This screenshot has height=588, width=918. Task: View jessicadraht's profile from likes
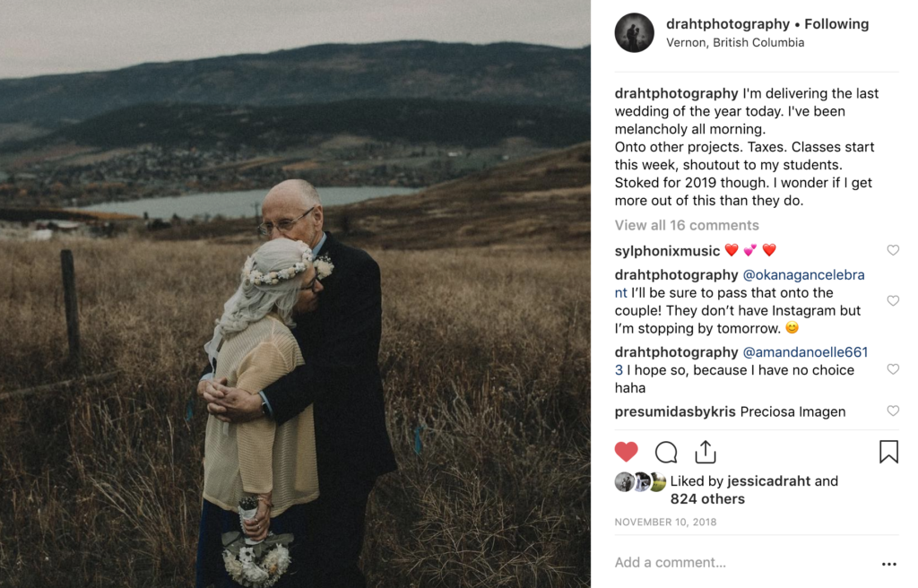pyautogui.click(x=768, y=481)
